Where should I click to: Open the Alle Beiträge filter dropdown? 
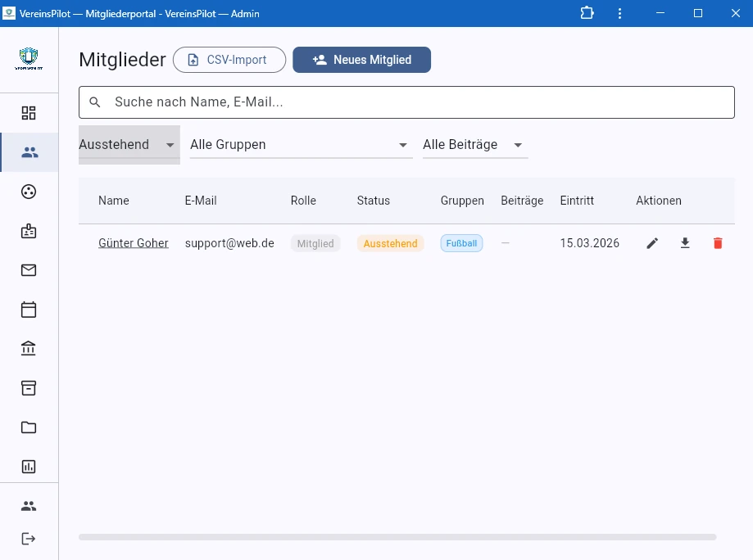(x=474, y=145)
